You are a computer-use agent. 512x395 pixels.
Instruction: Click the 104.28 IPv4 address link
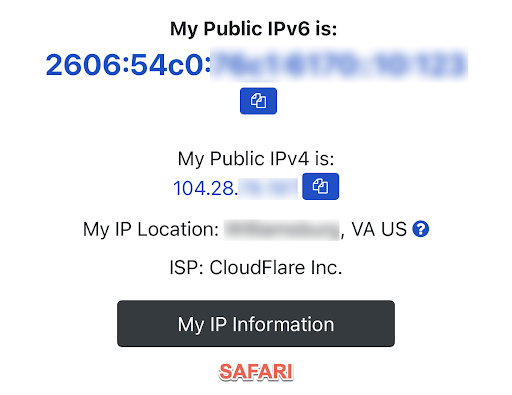coord(235,188)
